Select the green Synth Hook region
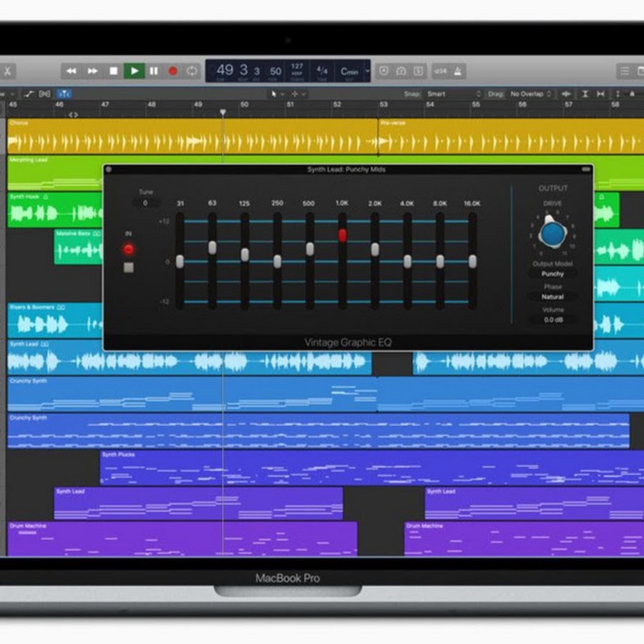Viewport: 644px width, 644px height. [55, 210]
